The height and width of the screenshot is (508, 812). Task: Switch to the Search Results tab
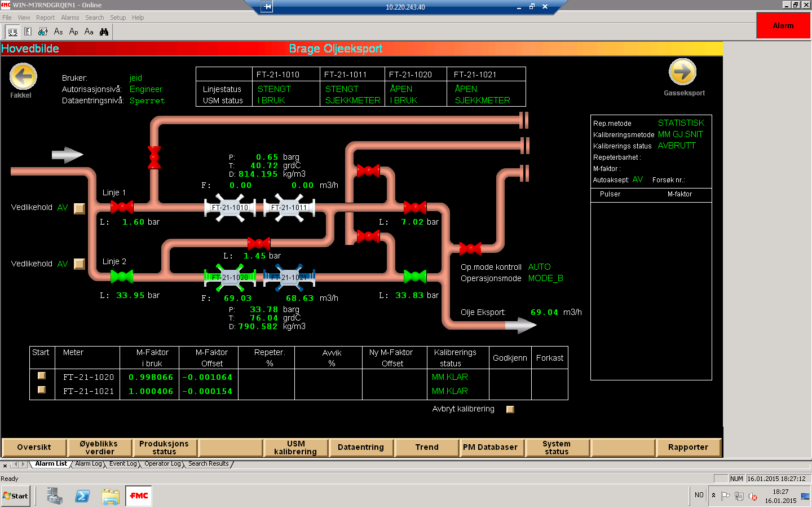point(209,464)
